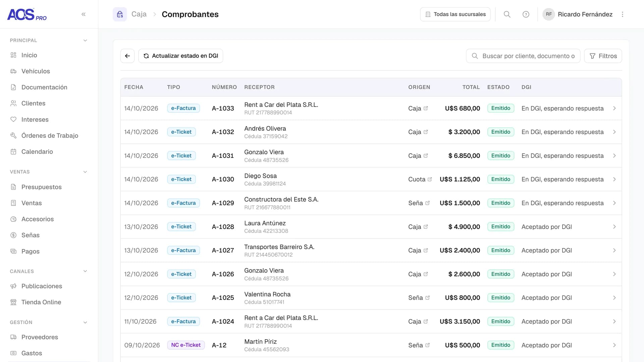Open the global search magnifier icon
Image resolution: width=644 pixels, height=362 pixels.
tap(507, 14)
